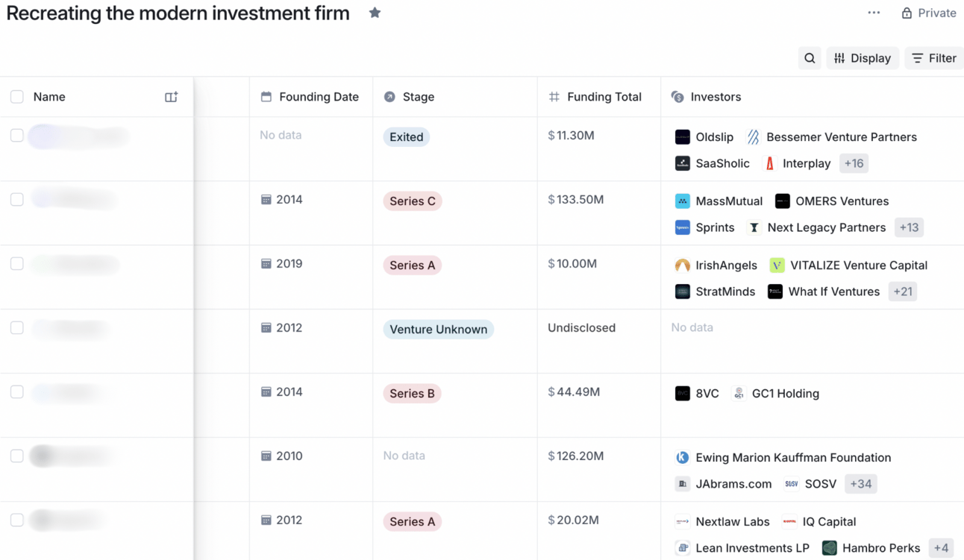Click the search magnifier icon
Screen dimensions: 964x560
pyautogui.click(x=810, y=58)
